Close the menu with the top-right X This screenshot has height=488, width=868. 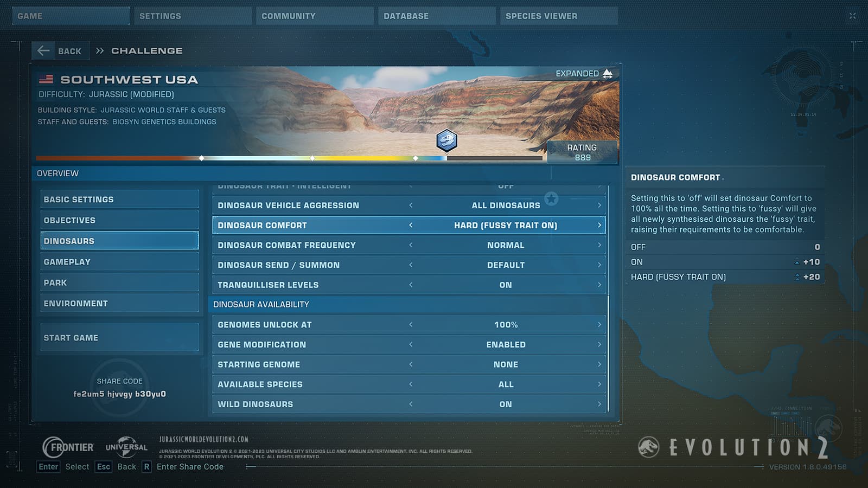pyautogui.click(x=852, y=16)
